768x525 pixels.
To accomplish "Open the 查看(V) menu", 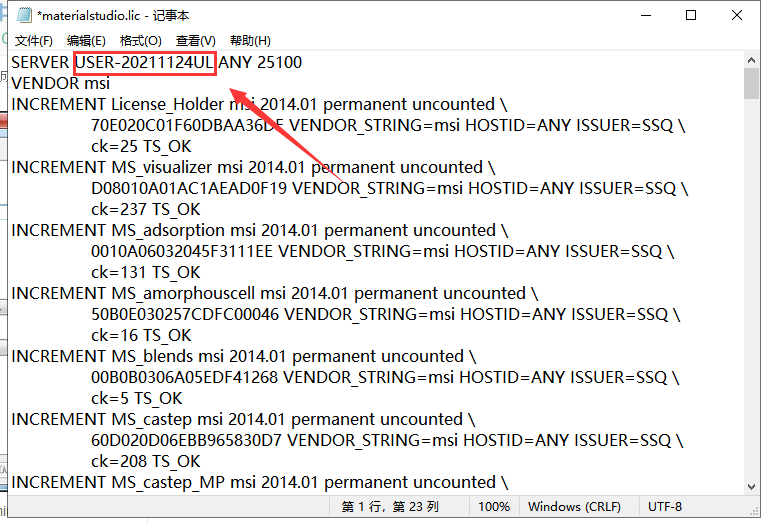I will click(195, 41).
